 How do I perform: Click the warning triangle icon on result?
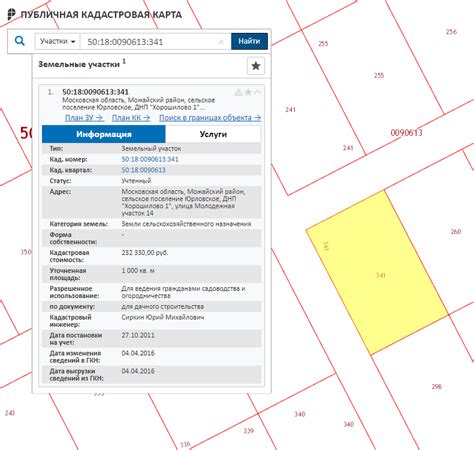tap(238, 92)
